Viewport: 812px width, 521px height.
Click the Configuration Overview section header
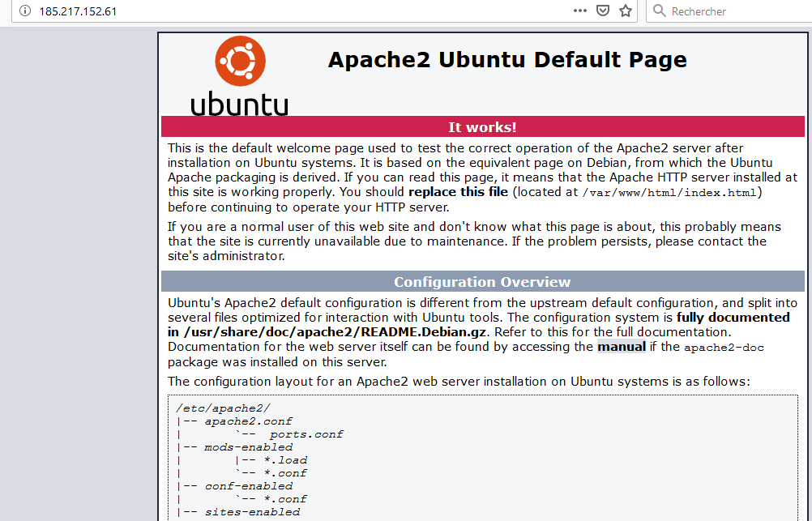click(x=482, y=282)
